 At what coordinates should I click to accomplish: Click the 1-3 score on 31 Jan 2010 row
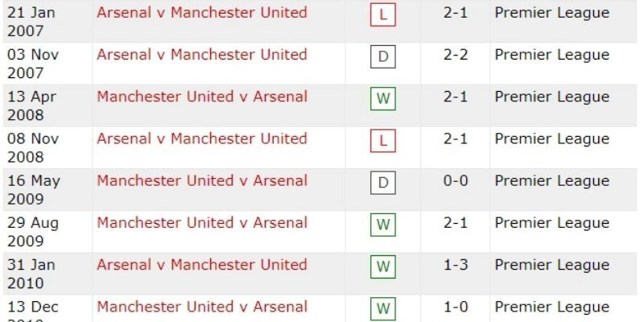(456, 265)
